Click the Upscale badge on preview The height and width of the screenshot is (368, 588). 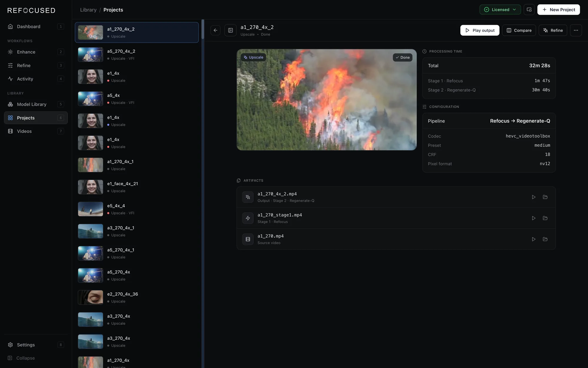point(253,57)
